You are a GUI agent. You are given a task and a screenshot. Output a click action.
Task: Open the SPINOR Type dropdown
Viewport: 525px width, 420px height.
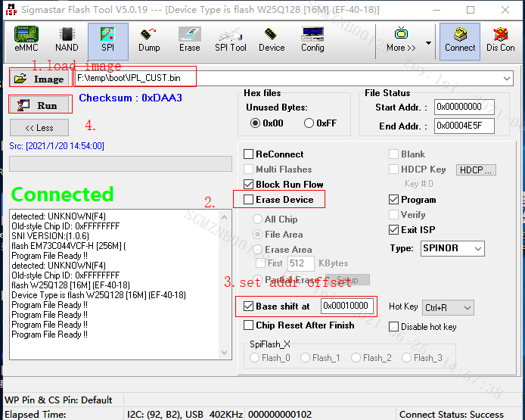pyautogui.click(x=452, y=248)
